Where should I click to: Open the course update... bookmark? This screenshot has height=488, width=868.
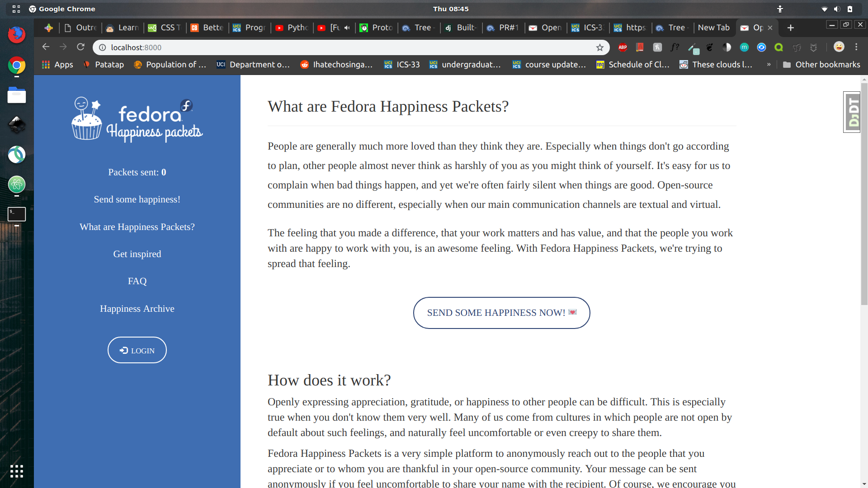point(549,65)
